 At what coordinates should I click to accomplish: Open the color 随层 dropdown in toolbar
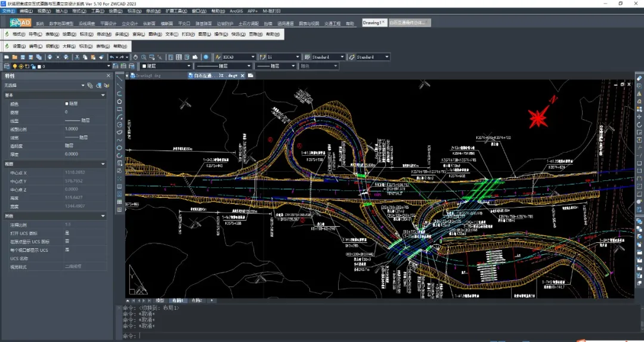click(189, 66)
